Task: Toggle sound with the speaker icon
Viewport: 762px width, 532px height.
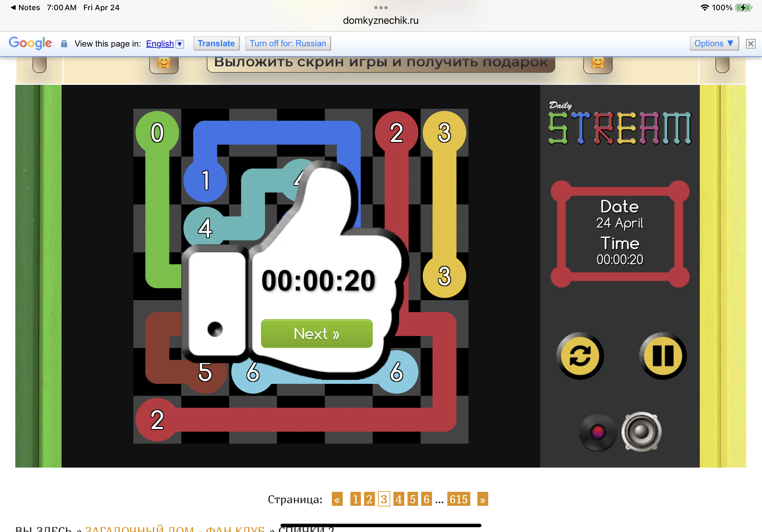Action: point(641,432)
